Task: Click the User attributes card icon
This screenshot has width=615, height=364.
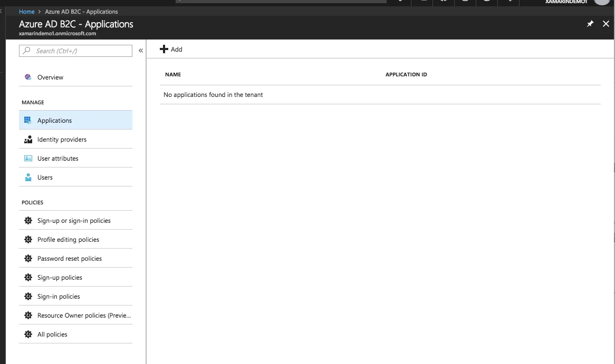Action: [x=28, y=158]
